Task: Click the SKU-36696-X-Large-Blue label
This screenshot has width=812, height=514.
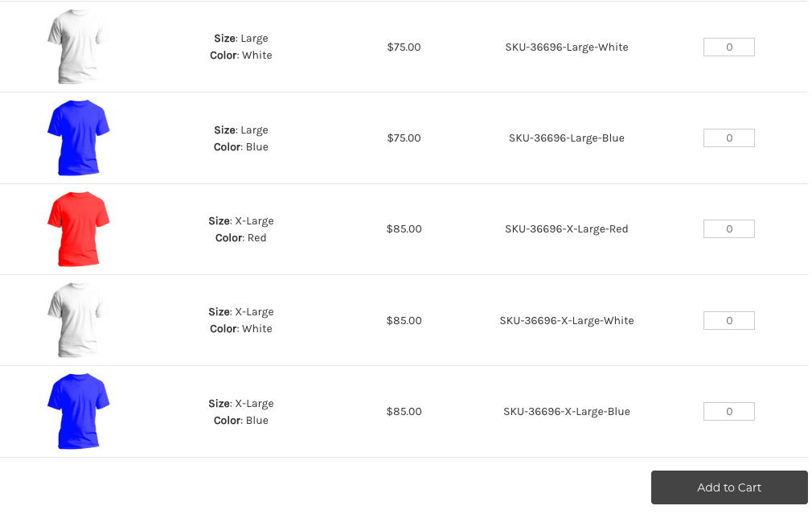Action: (566, 411)
